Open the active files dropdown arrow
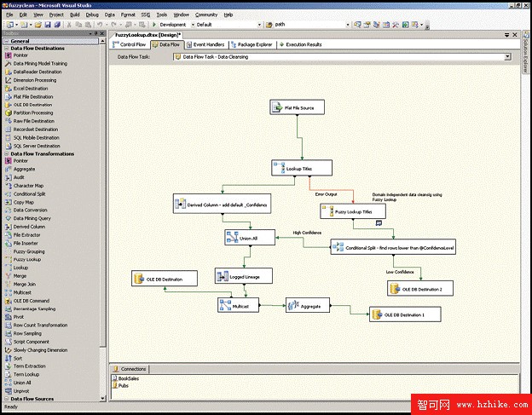 click(507, 35)
